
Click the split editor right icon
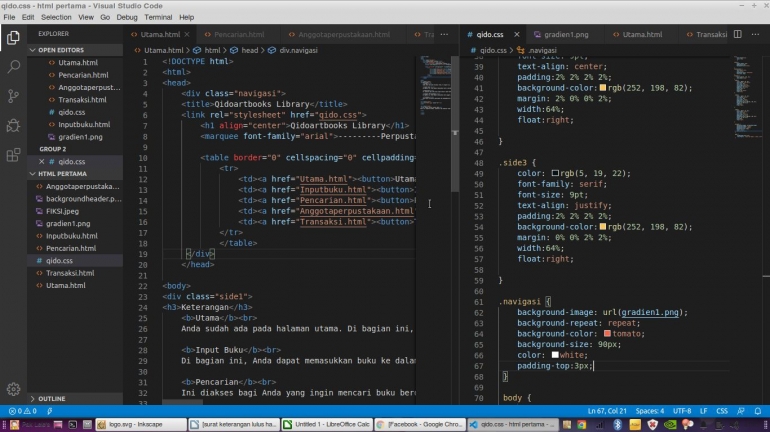pos(738,34)
